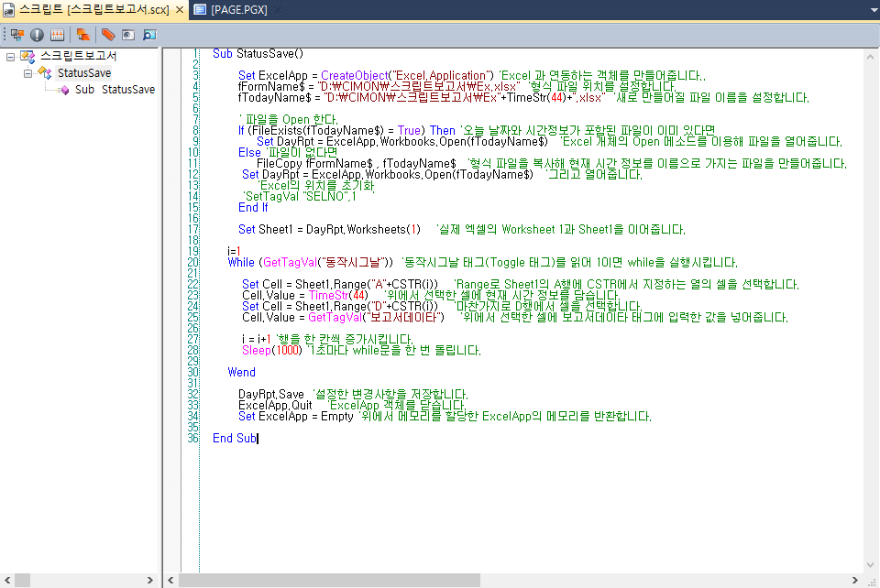Screen dimensions: 880x588
Task: Click the toolbar drag handle grip
Action: [x=5, y=35]
